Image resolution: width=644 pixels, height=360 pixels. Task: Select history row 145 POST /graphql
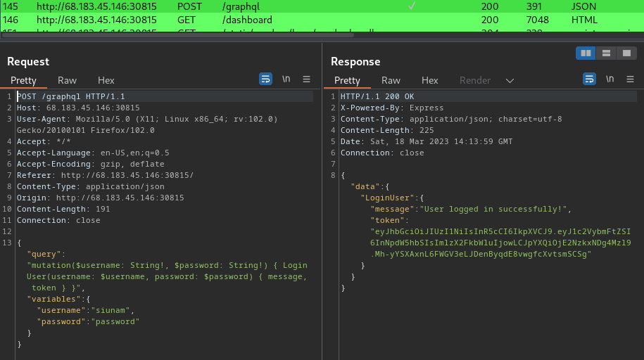click(x=322, y=6)
